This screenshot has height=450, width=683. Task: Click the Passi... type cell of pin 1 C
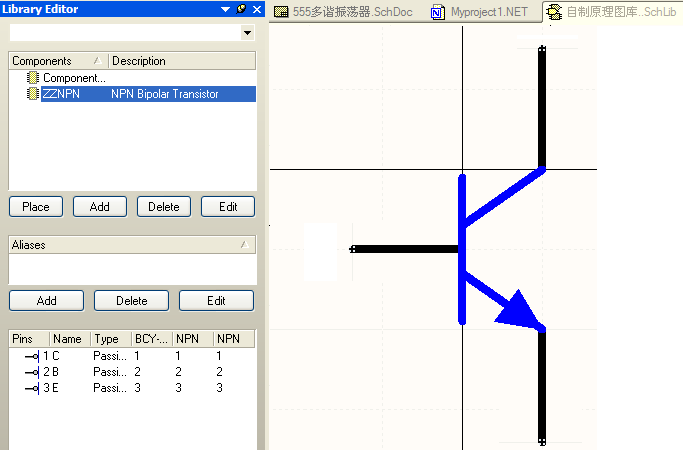click(x=110, y=356)
